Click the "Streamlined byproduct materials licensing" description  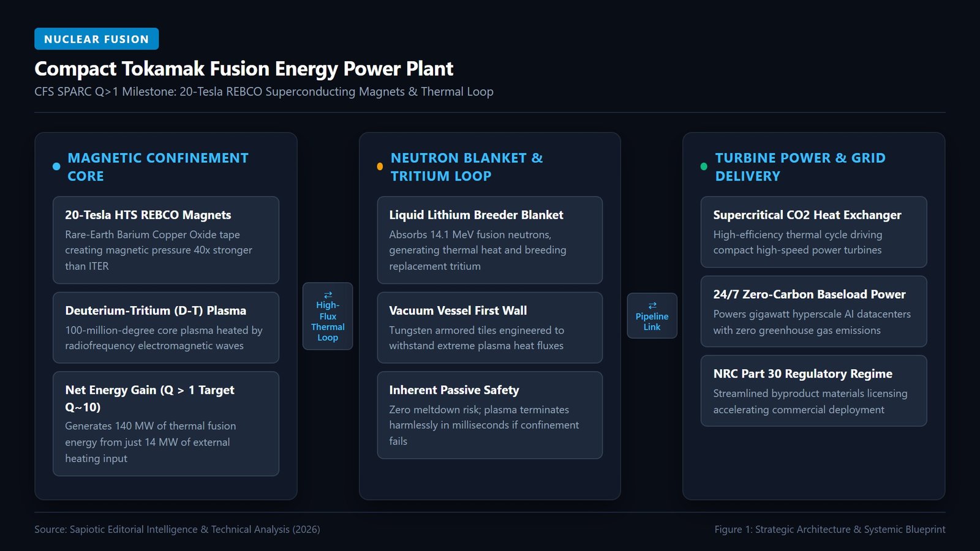(x=810, y=402)
